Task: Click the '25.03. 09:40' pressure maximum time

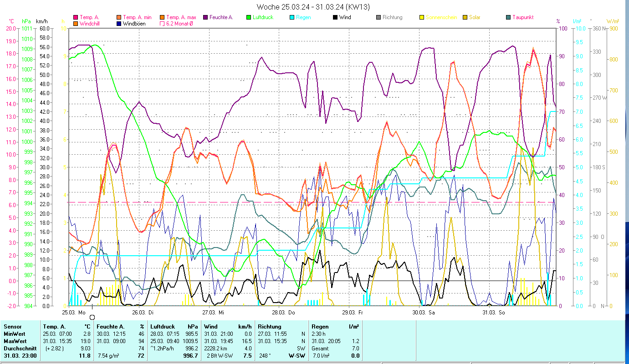Action: tap(165, 341)
